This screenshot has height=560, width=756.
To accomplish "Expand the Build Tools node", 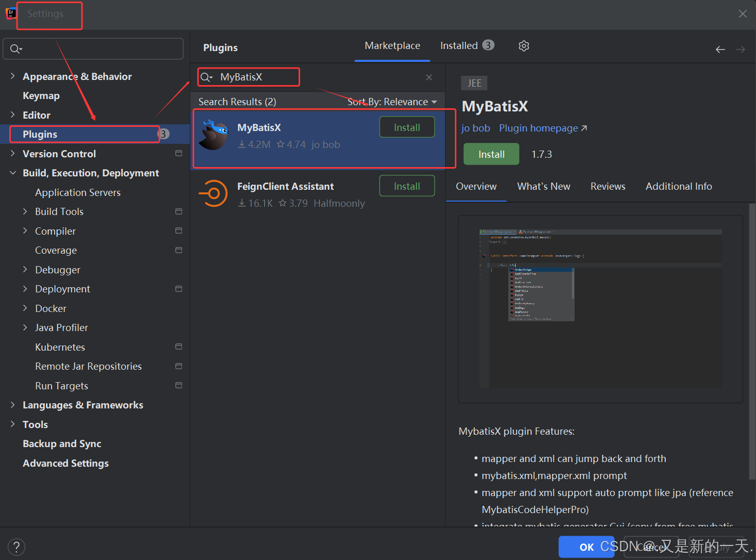I will pos(25,211).
